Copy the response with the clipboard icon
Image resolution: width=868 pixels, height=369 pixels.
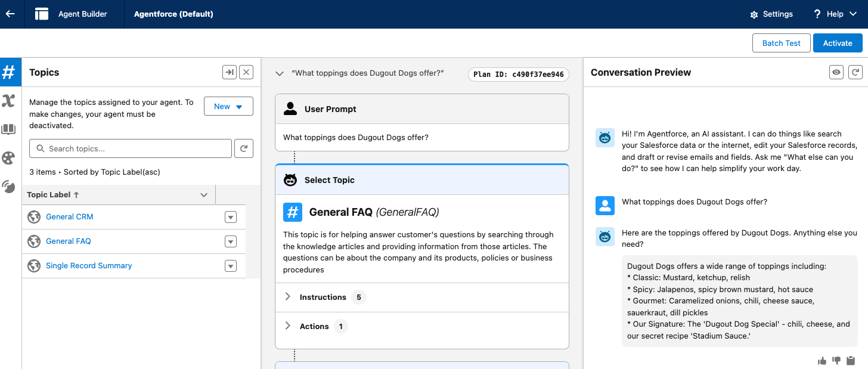click(851, 360)
